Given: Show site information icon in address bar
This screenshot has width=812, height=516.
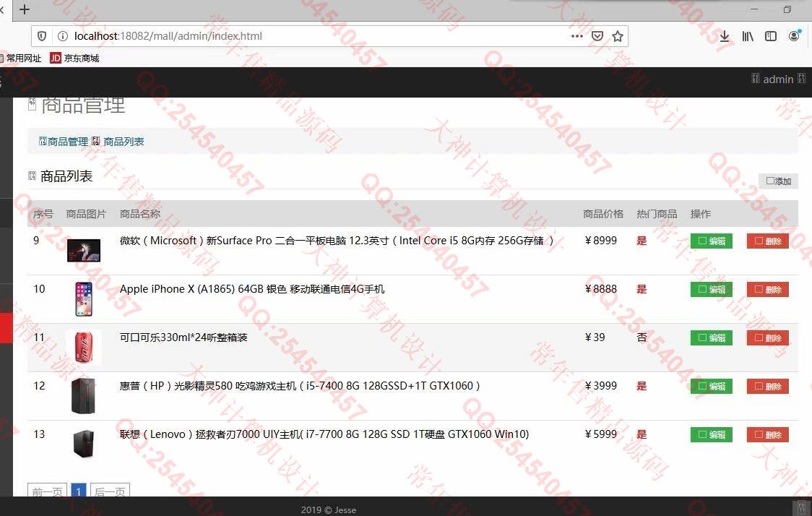Looking at the screenshot, I should 63,35.
